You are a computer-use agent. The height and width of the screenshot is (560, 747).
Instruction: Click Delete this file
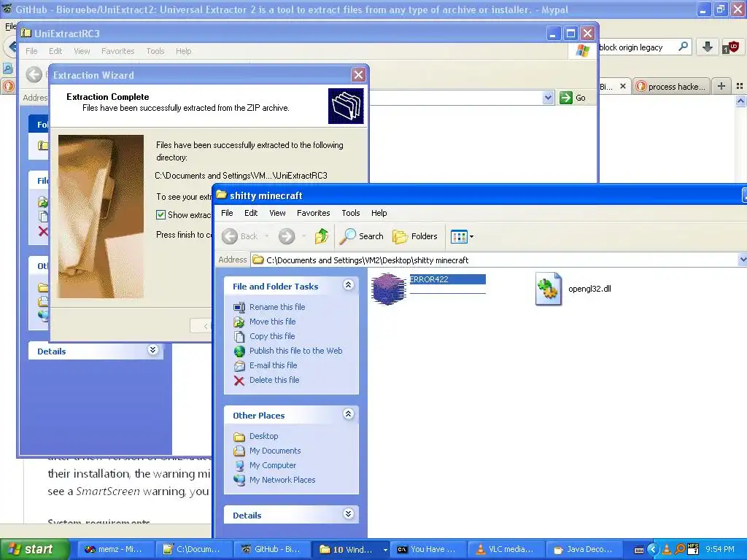(x=274, y=380)
